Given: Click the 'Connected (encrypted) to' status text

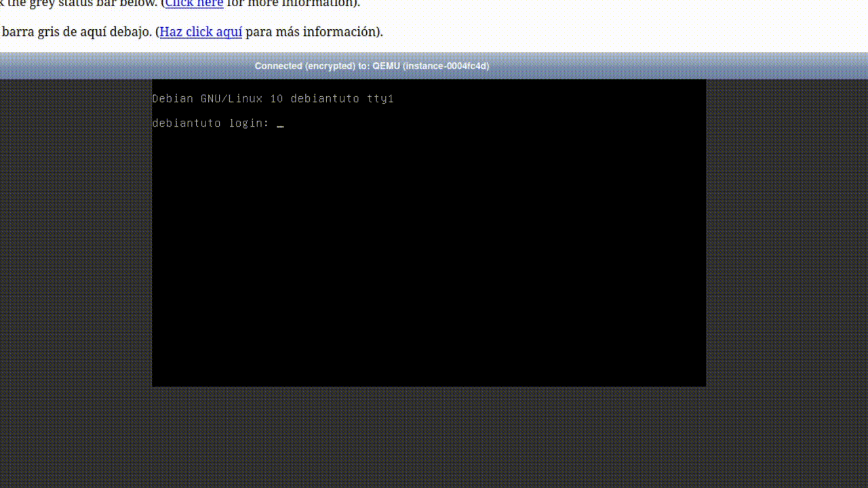Looking at the screenshot, I should point(312,66).
